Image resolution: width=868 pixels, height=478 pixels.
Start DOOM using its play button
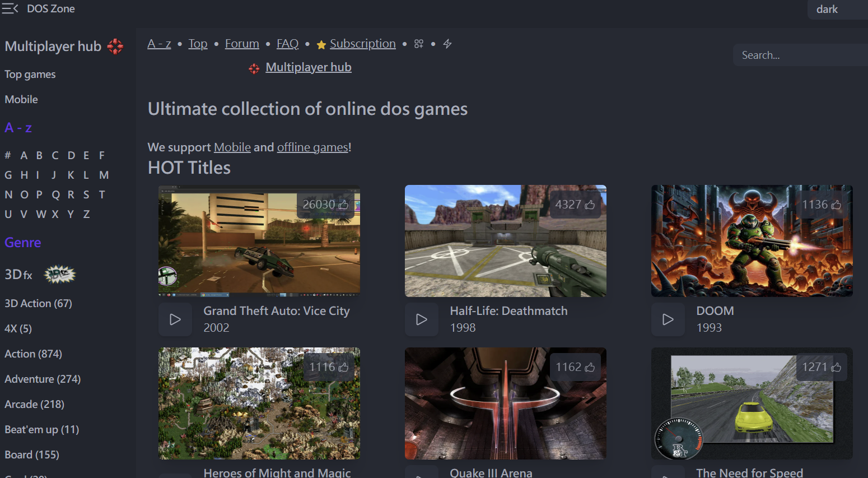[668, 319]
